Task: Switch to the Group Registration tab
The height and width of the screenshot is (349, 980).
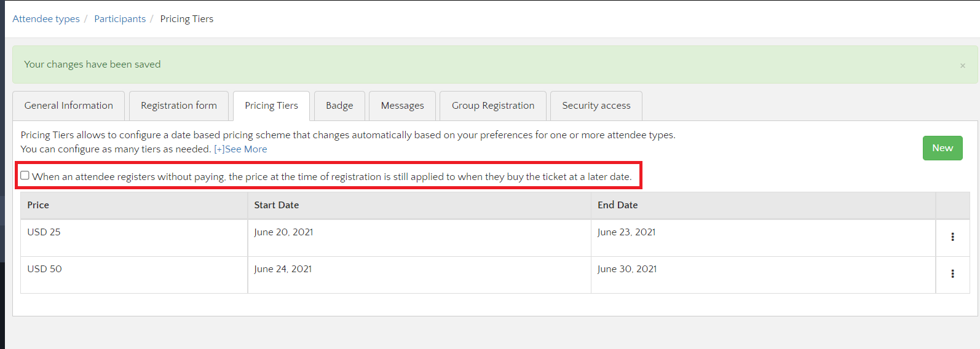Action: [493, 106]
